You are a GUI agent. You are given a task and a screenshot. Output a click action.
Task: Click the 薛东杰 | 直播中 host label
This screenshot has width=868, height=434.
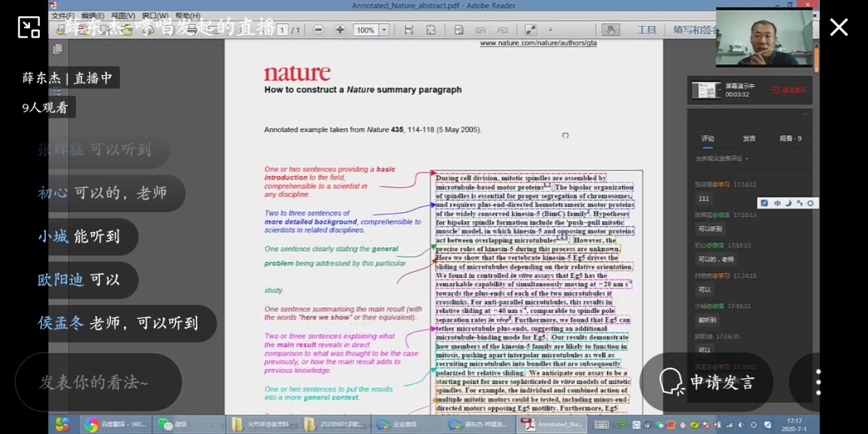point(68,78)
